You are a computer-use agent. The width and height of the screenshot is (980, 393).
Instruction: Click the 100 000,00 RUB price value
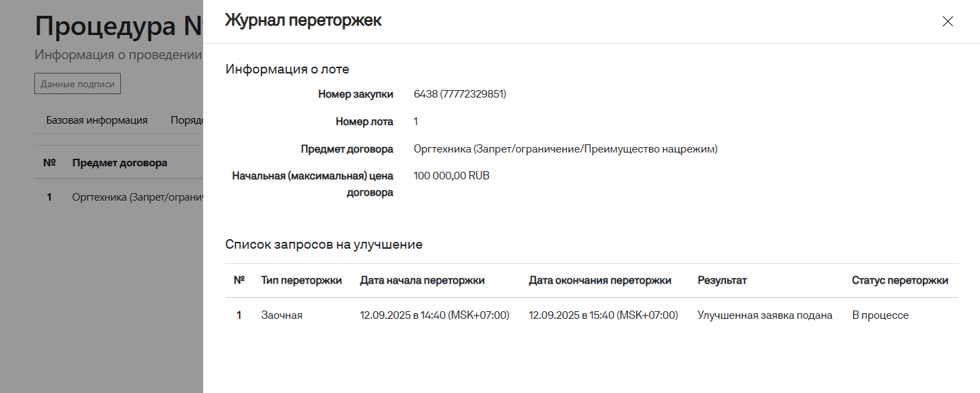coord(452,176)
